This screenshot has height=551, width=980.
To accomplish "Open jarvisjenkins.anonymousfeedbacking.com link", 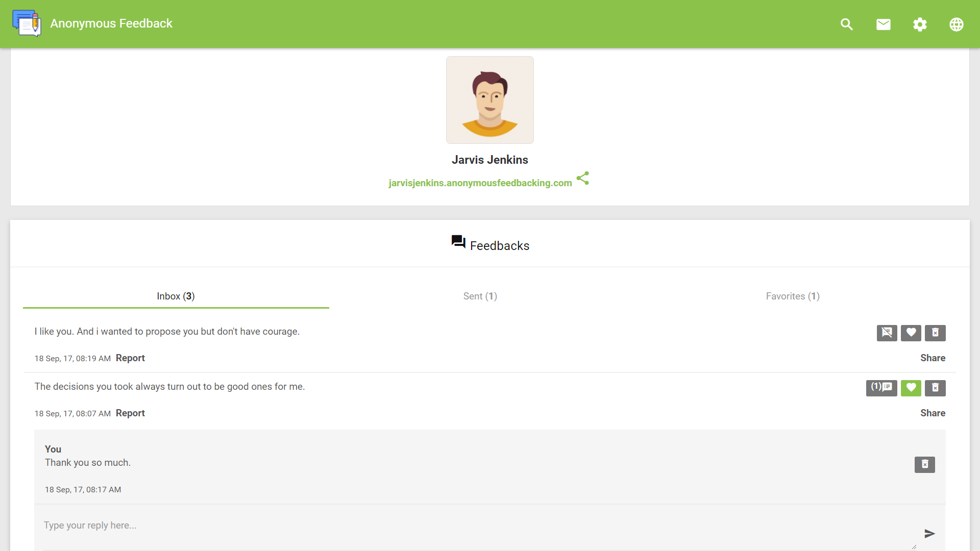I will click(480, 183).
